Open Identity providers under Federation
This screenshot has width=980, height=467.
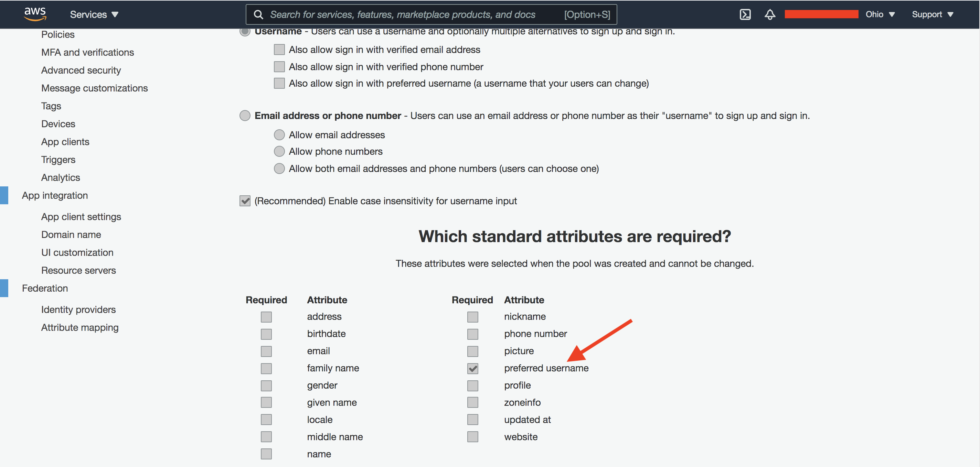(78, 309)
